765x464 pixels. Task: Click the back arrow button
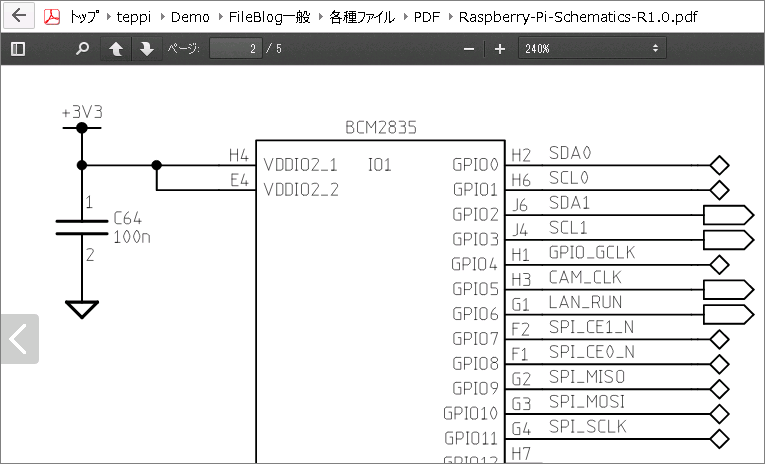pyautogui.click(x=19, y=15)
